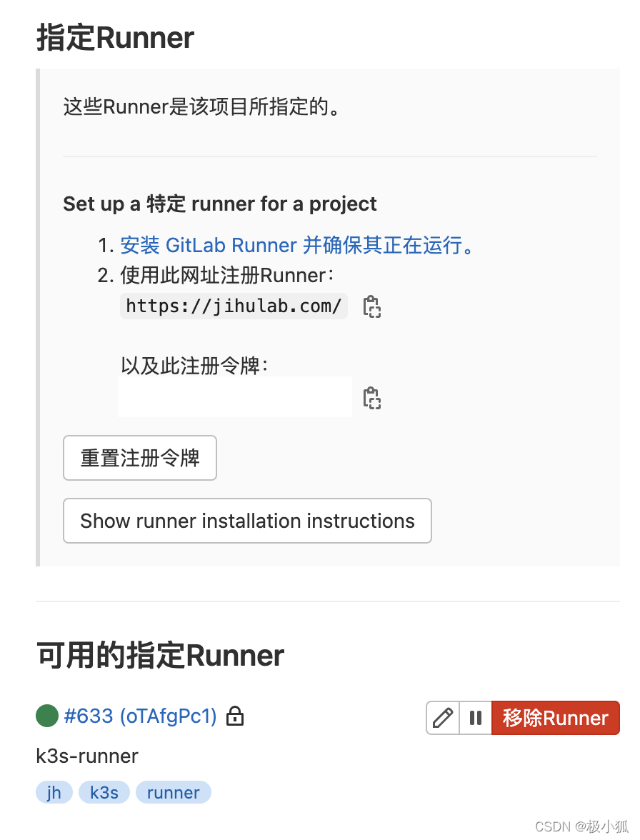Open runner #633 (oTAfgPc1) link
Viewport: 640px width, 840px height.
[x=140, y=716]
